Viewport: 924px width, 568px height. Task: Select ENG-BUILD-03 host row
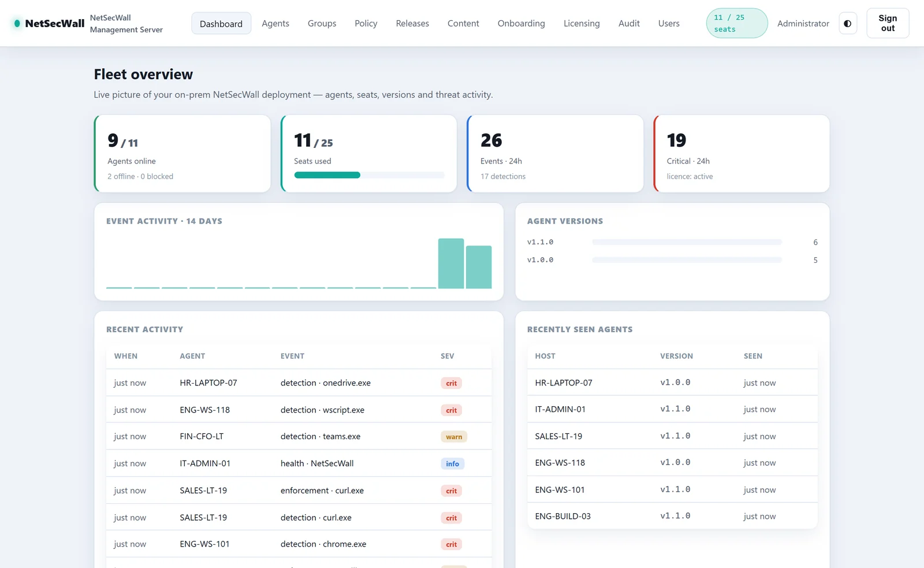672,516
